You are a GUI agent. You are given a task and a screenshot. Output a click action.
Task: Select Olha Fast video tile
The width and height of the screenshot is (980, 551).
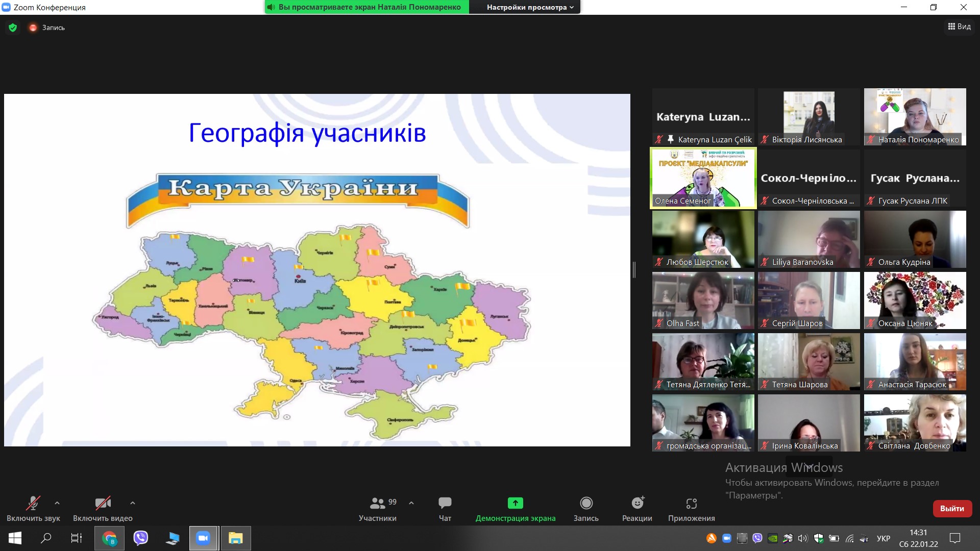click(703, 300)
